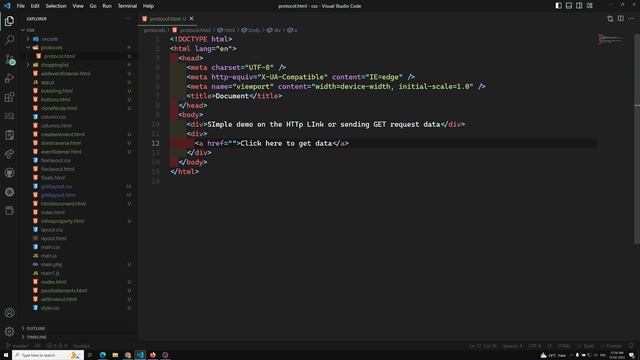Click line number 12 in the gutter
Screen dimensions: 640x360
coord(156,143)
